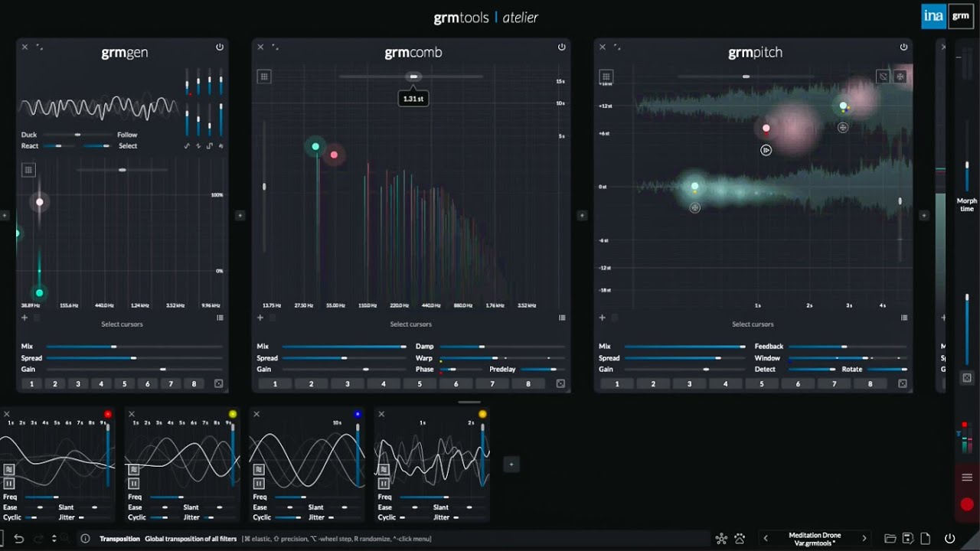This screenshot has width=980, height=551.
Task: Click the randomize dice icon in grmgen
Action: tap(218, 383)
